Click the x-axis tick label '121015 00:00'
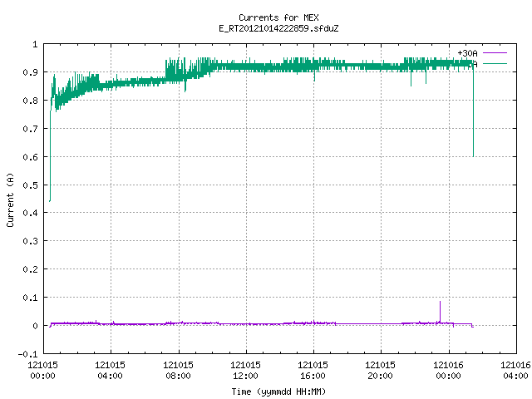This screenshot has width=532, height=399. (42, 371)
